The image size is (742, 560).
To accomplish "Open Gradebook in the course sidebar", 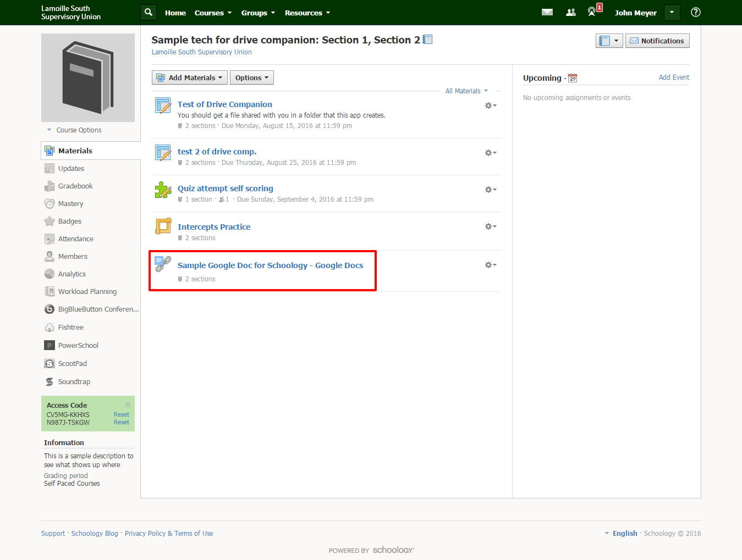I will (75, 186).
